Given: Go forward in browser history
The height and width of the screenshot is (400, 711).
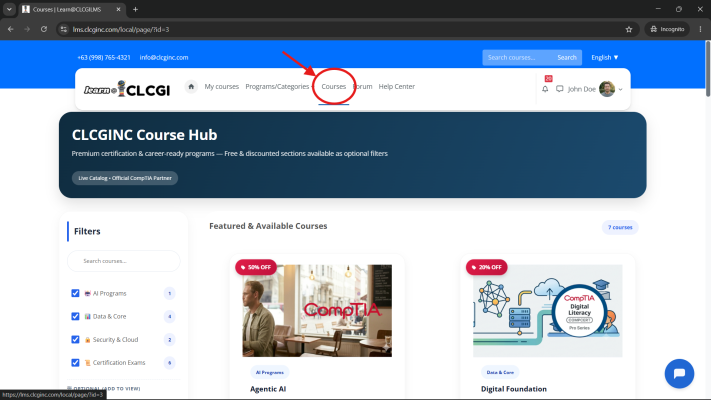Looking at the screenshot, I should tap(27, 29).
